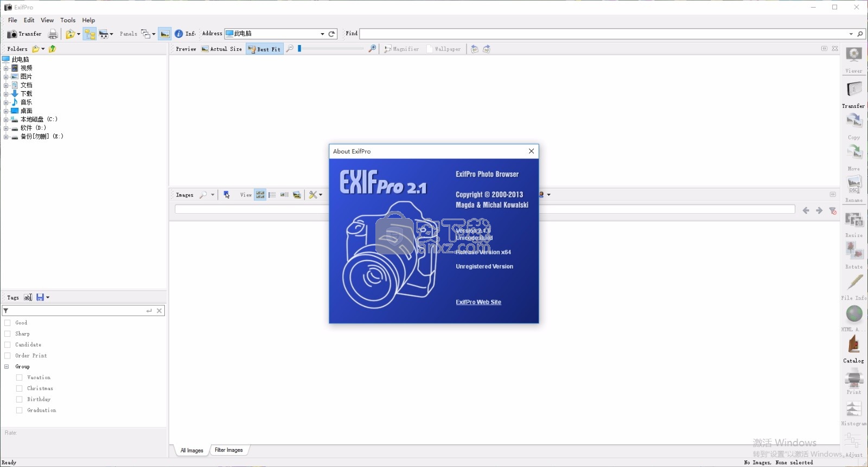
Task: Click the rotate preview left icon
Action: click(x=475, y=49)
